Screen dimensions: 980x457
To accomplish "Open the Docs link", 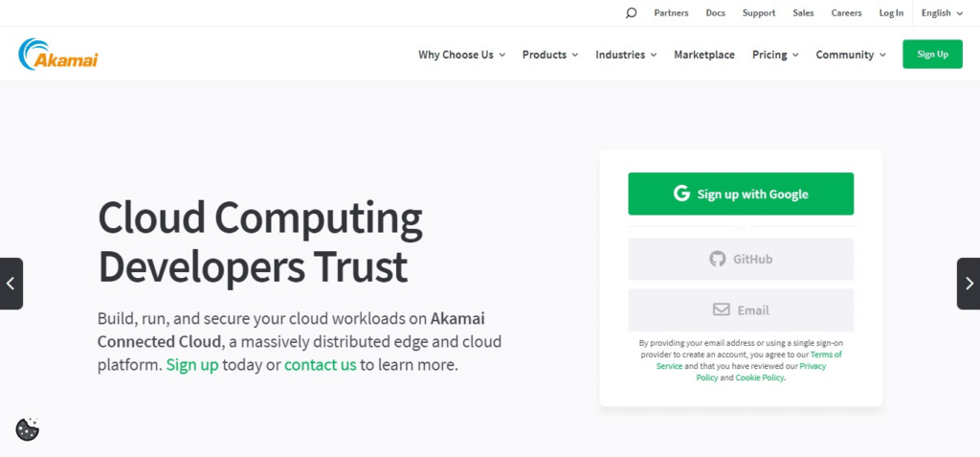I will [715, 12].
